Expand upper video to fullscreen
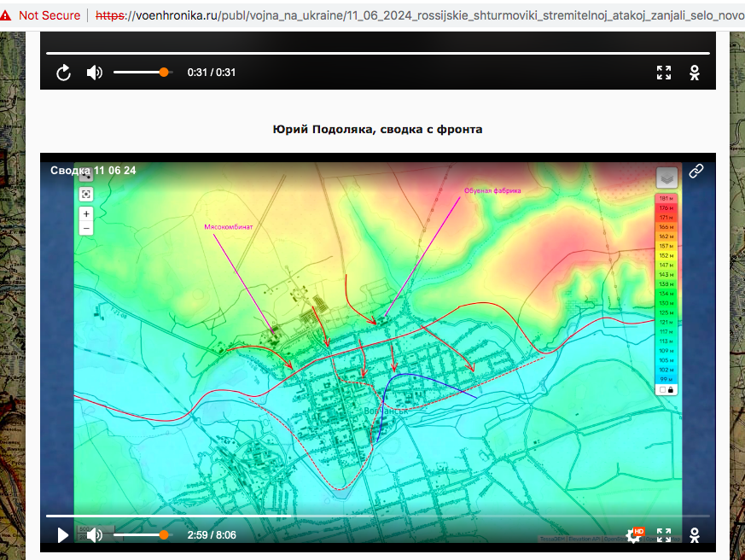 [664, 73]
